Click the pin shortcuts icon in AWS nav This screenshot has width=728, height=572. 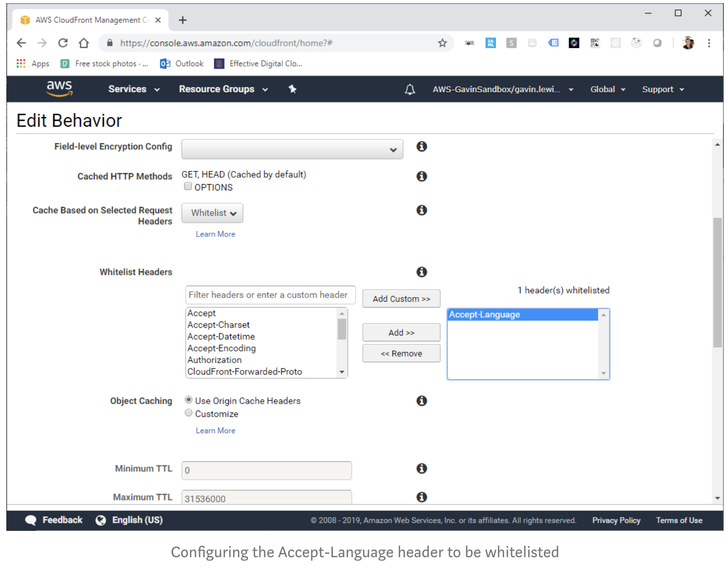pos(293,89)
